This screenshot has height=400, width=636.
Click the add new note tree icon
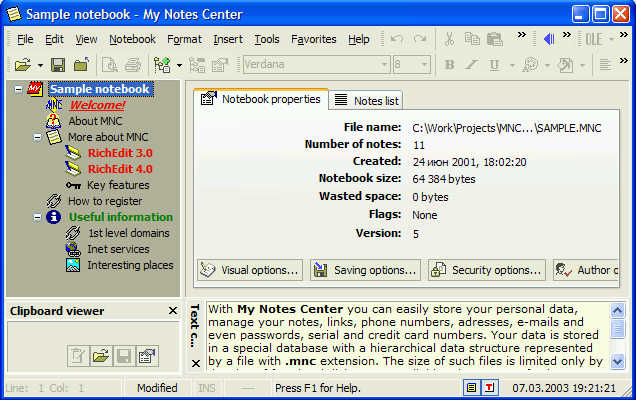162,65
